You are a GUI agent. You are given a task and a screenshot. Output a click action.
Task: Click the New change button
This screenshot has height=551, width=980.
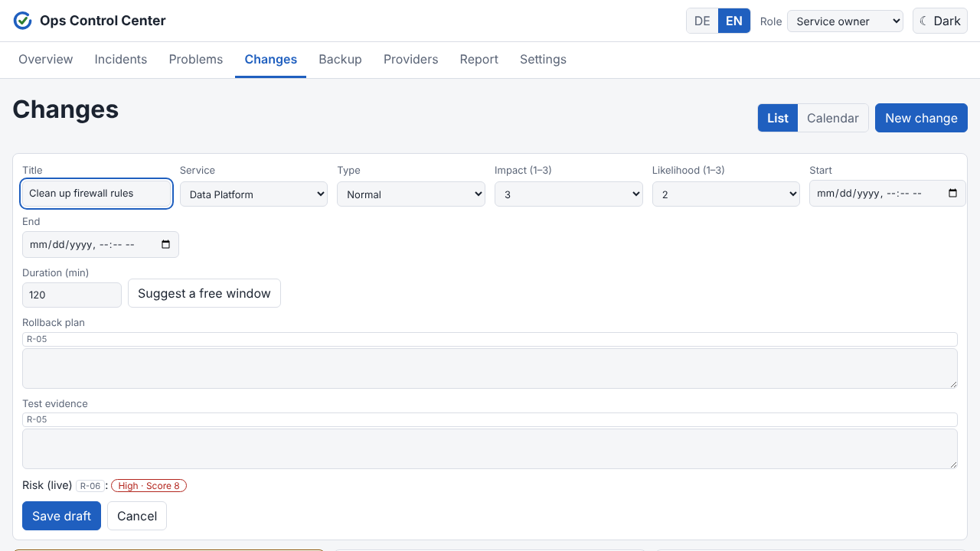(921, 118)
